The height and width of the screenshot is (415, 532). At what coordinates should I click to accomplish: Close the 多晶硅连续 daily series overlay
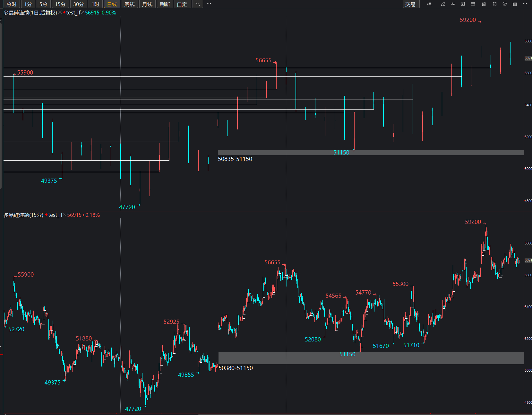(x=60, y=13)
